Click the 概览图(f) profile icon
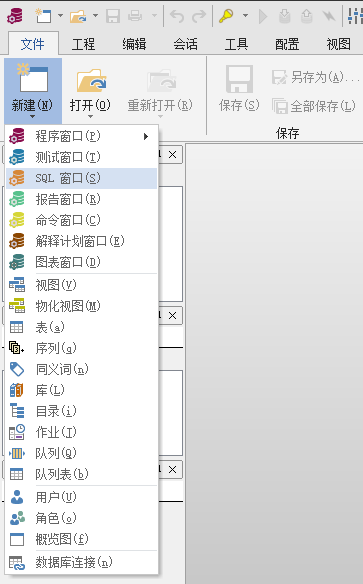This screenshot has width=363, height=584. point(17,539)
